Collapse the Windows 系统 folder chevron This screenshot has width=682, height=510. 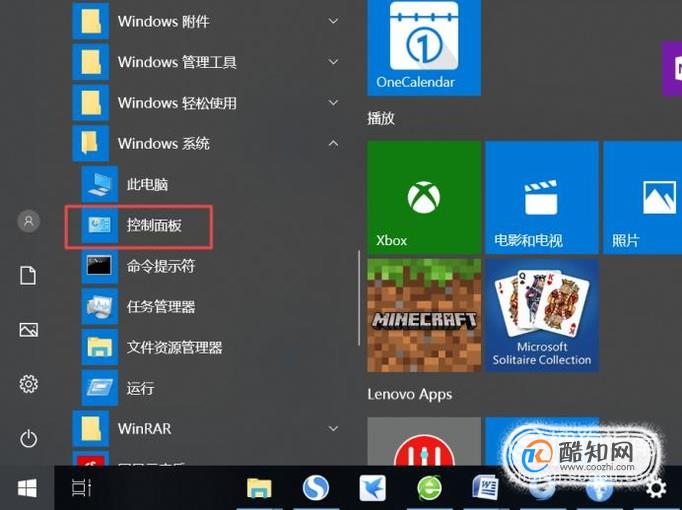point(333,143)
